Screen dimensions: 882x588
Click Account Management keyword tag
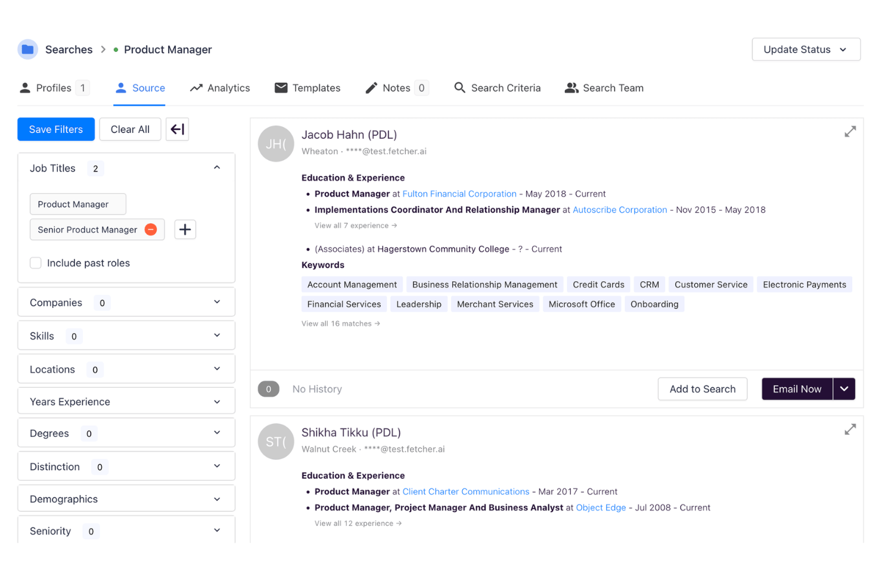352,285
